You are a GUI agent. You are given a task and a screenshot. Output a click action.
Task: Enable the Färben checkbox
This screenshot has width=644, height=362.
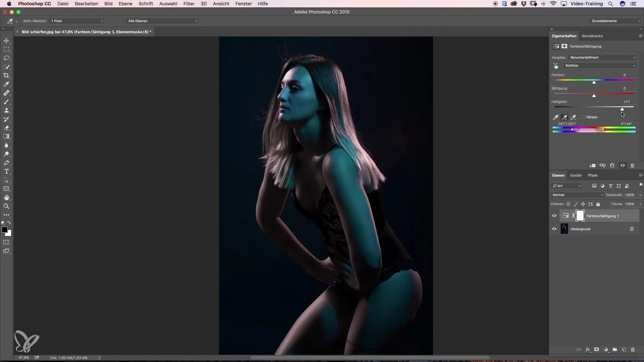pyautogui.click(x=583, y=117)
